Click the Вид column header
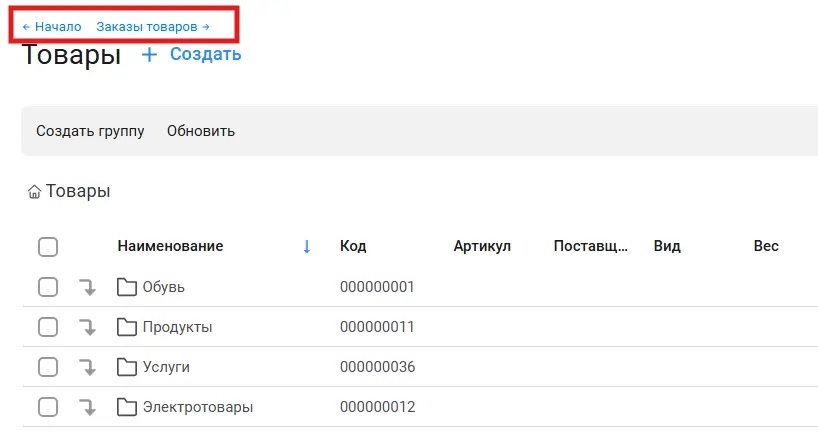The width and height of the screenshot is (818, 448). tap(667, 246)
